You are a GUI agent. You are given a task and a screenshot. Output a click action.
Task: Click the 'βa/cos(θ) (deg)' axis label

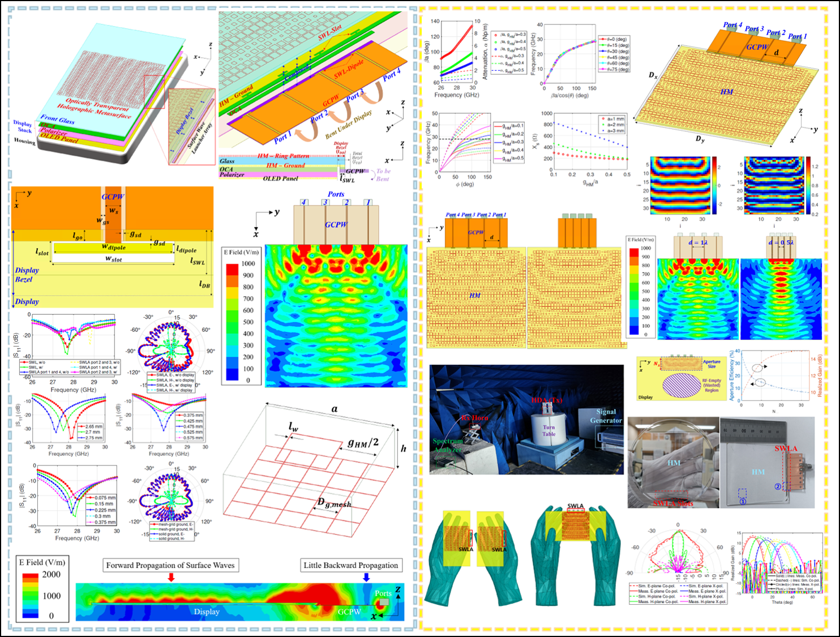569,96
